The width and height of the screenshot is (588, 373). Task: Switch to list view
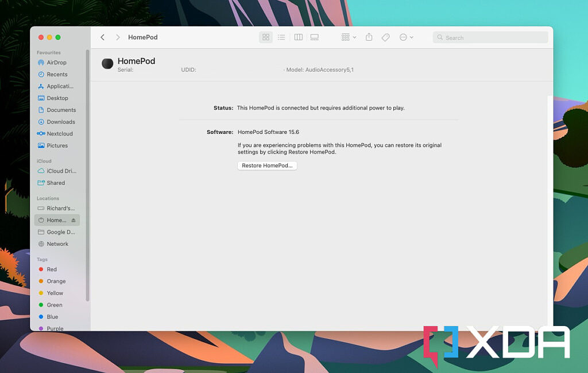(x=281, y=37)
